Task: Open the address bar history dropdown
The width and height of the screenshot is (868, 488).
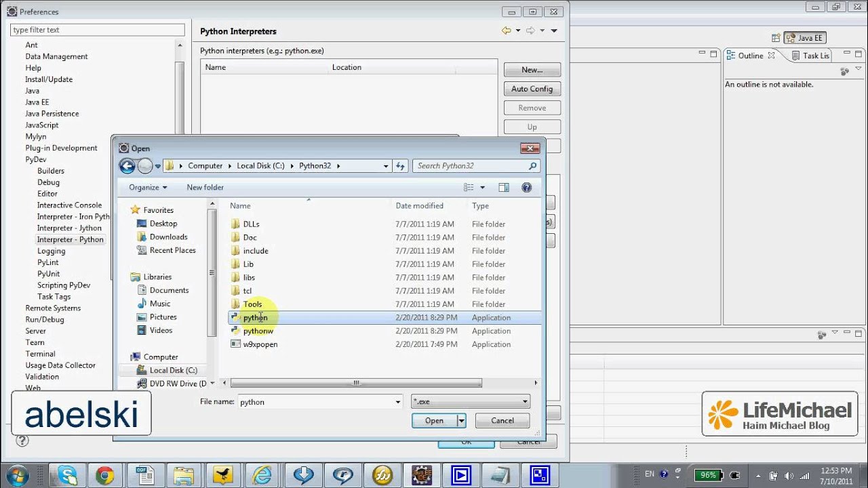Action: [386, 166]
